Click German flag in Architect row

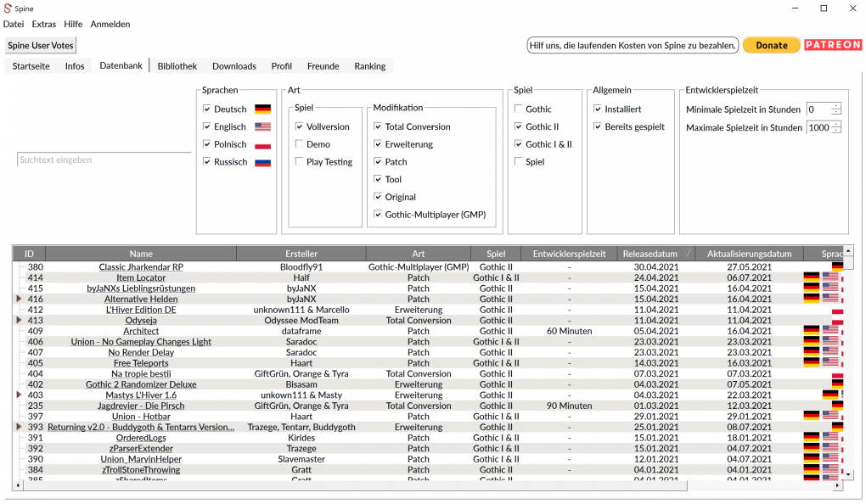pyautogui.click(x=812, y=331)
